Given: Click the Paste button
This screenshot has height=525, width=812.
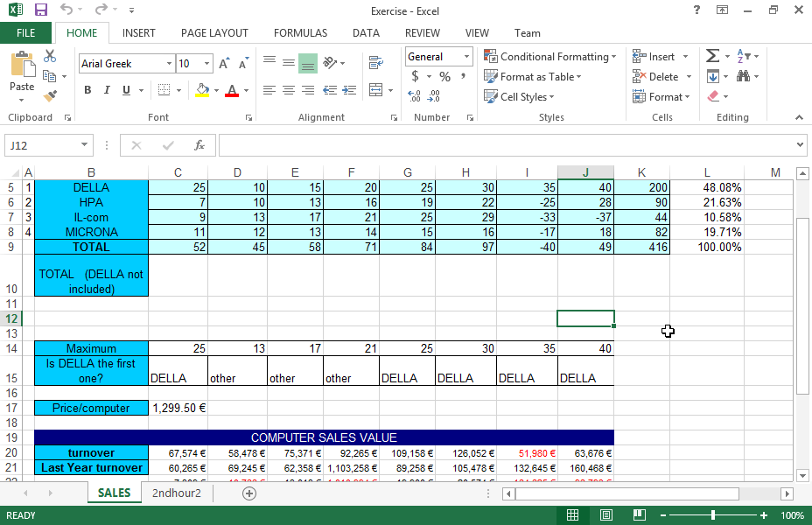Looking at the screenshot, I should pos(22,74).
